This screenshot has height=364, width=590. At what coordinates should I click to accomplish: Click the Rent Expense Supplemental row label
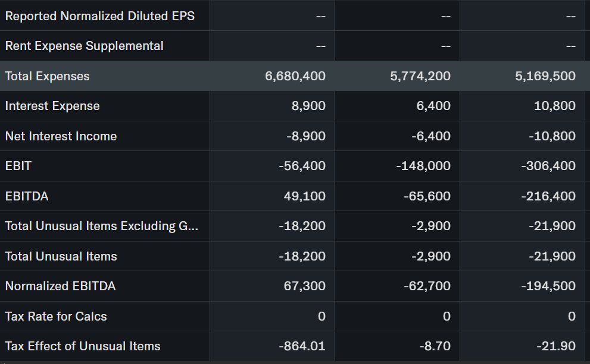point(84,46)
